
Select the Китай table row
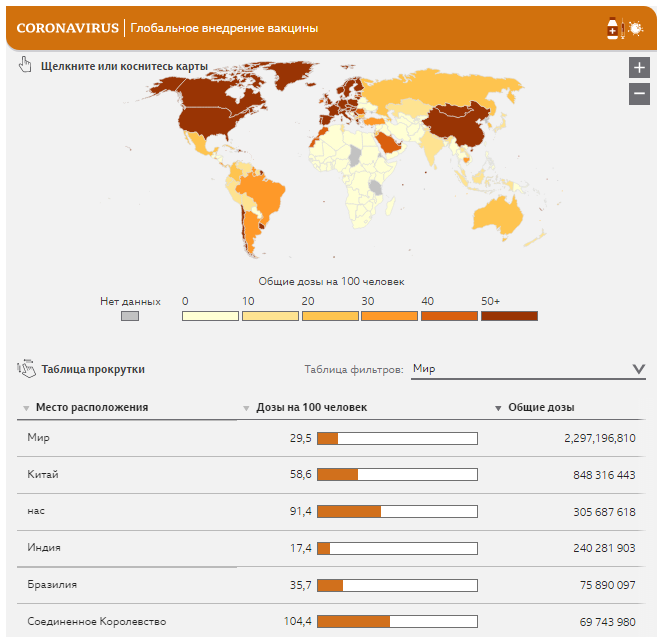coord(331,475)
